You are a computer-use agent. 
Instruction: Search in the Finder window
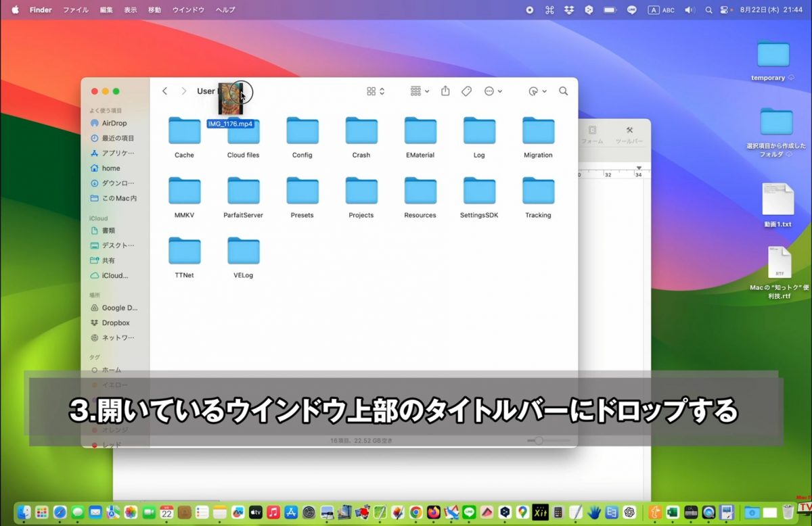click(x=563, y=91)
